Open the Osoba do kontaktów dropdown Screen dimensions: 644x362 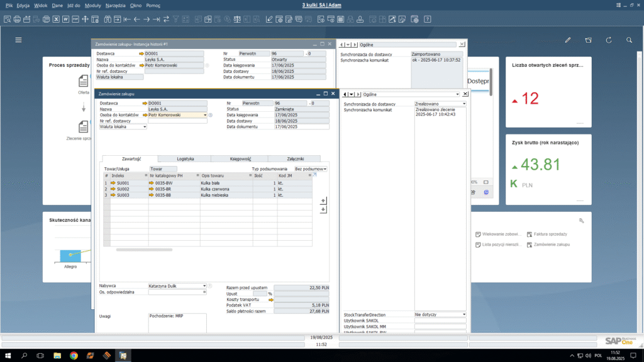click(205, 116)
